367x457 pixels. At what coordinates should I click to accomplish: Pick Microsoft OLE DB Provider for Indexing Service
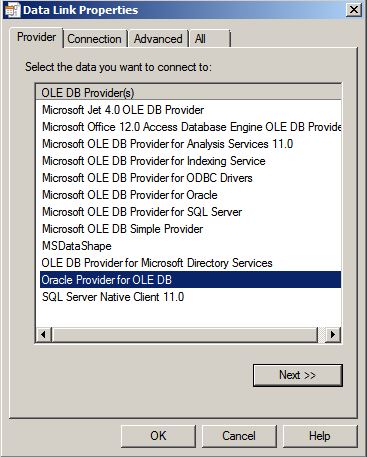coord(190,161)
